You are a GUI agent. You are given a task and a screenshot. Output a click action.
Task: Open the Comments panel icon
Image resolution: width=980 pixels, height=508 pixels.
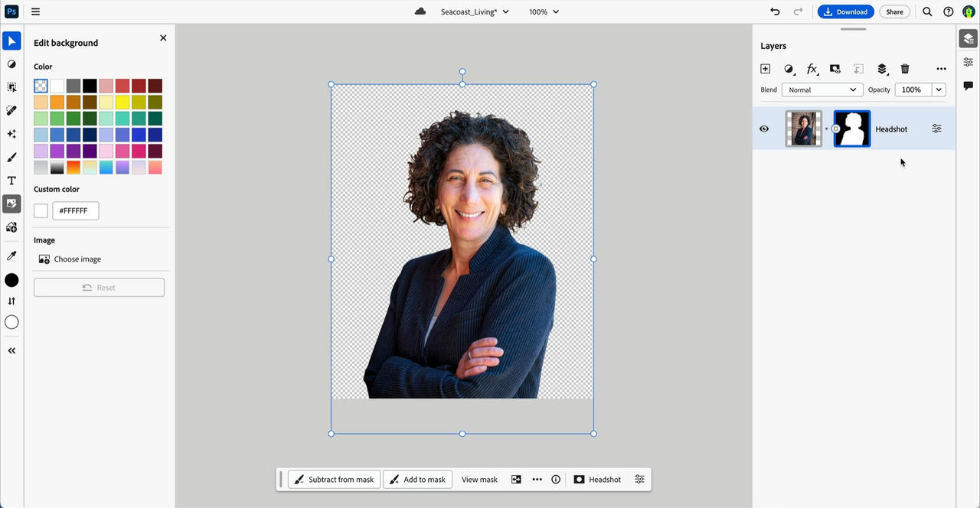coord(969,86)
